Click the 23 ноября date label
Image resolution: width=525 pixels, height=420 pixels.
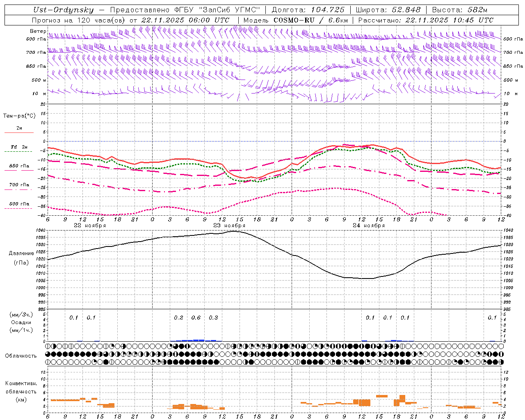229,226
